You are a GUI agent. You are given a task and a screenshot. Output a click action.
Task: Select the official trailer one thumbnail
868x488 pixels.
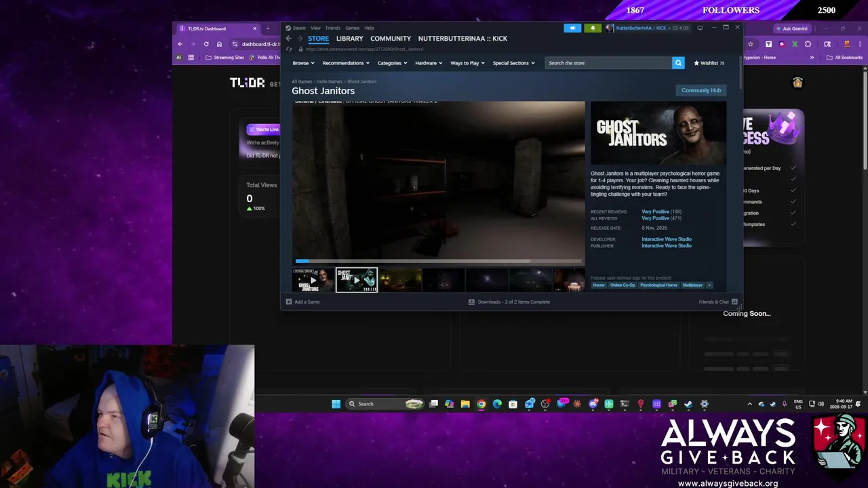tap(313, 280)
